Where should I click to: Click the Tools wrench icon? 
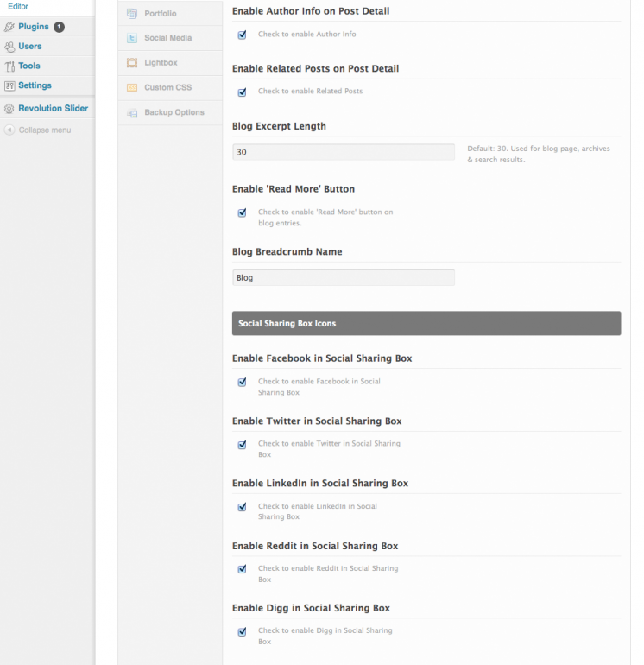9,66
